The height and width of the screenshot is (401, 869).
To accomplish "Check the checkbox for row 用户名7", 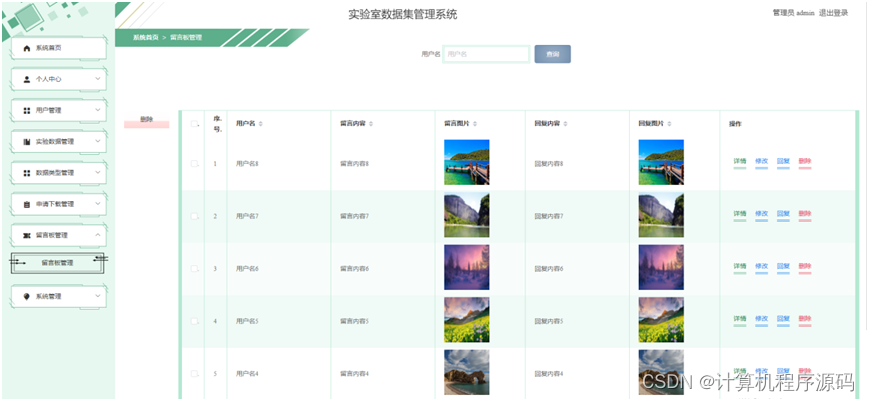I will (194, 216).
